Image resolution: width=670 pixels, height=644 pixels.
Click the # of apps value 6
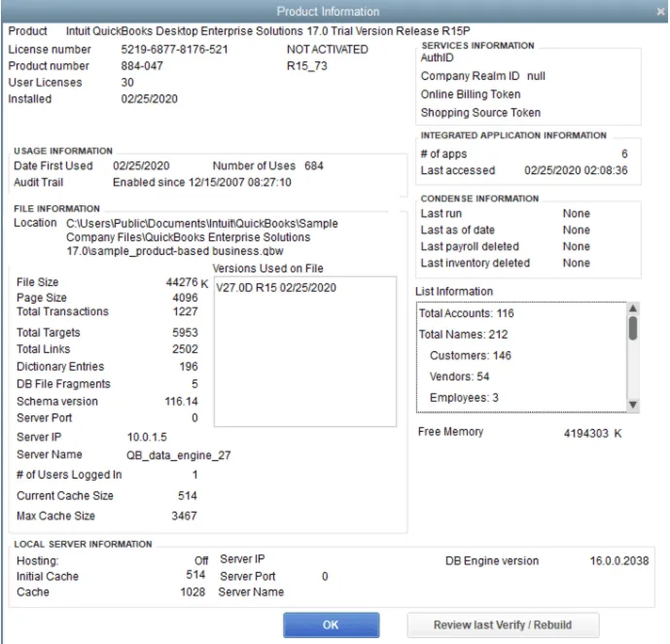click(624, 154)
